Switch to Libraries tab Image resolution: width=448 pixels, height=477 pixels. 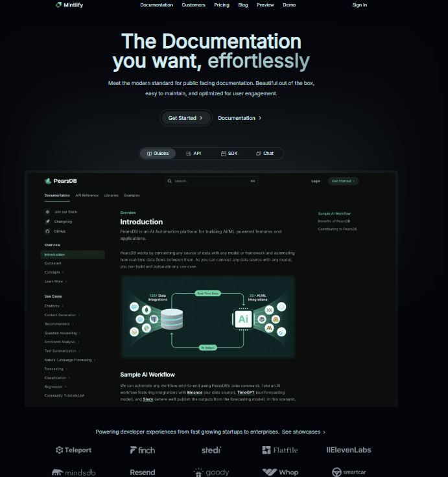pyautogui.click(x=111, y=195)
